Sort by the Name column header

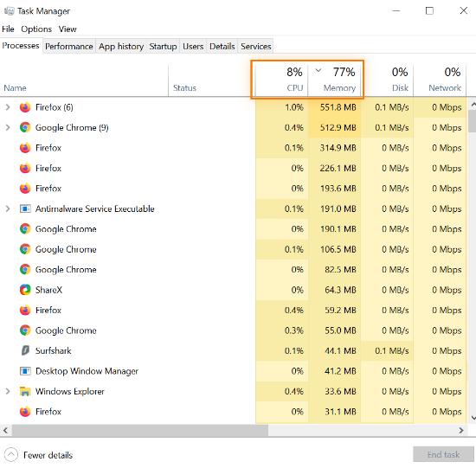click(84, 80)
